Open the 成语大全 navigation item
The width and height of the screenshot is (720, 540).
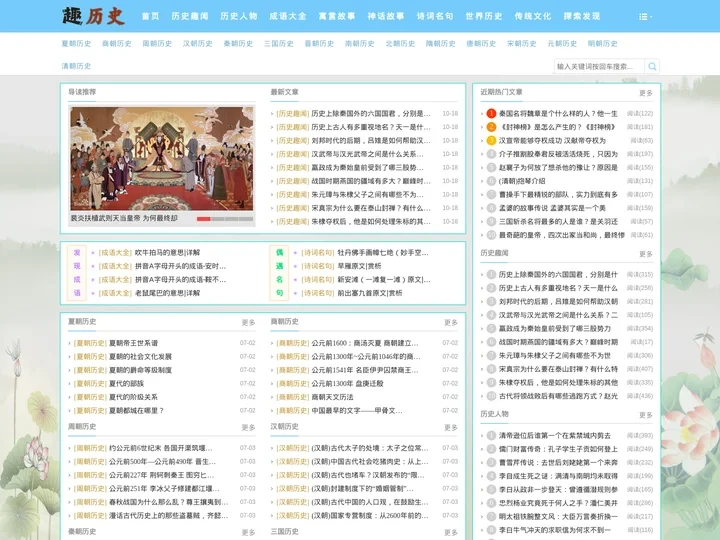(288, 16)
